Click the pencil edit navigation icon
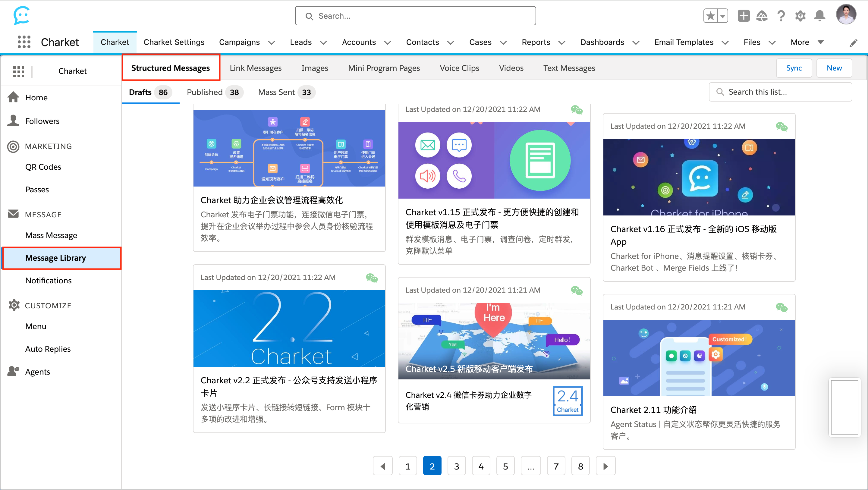The width and height of the screenshot is (868, 490). pyautogui.click(x=853, y=43)
